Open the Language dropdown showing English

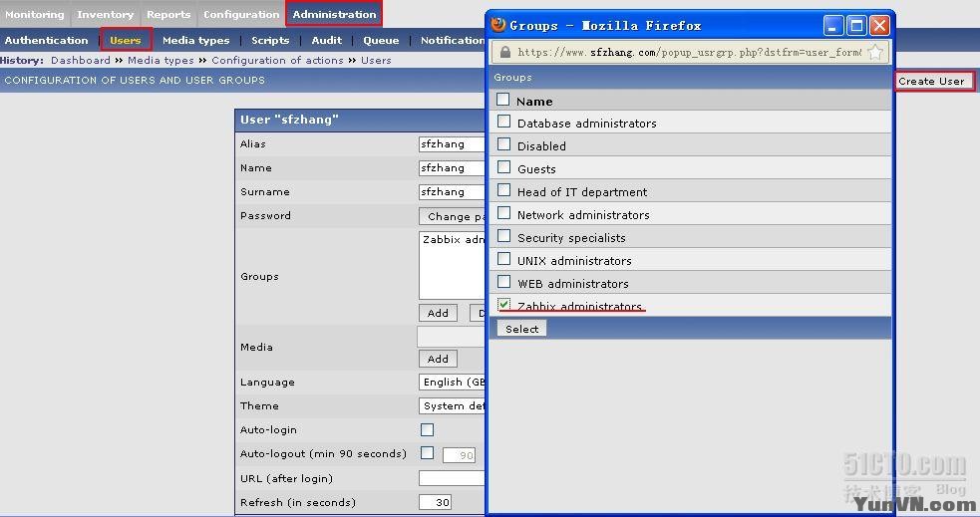pos(452,383)
